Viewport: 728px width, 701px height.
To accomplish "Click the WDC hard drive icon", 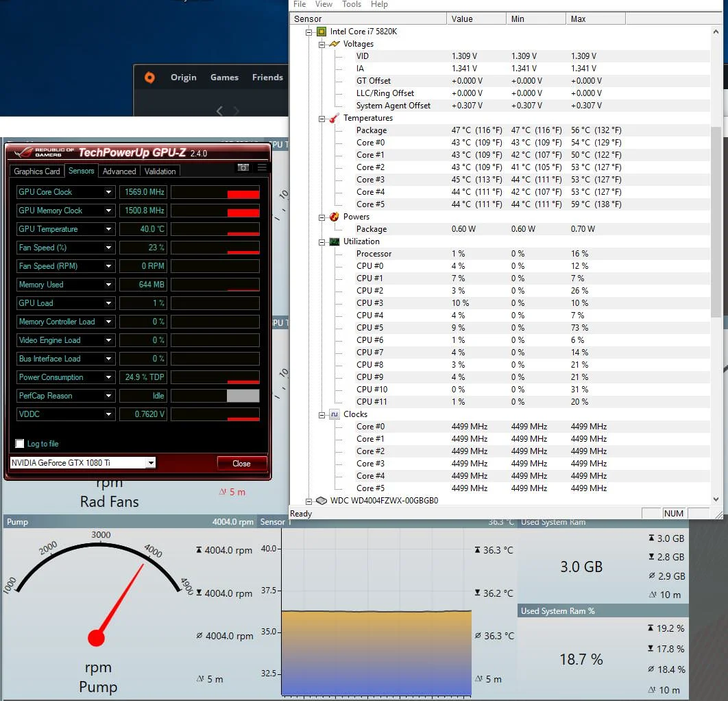I will pyautogui.click(x=321, y=500).
